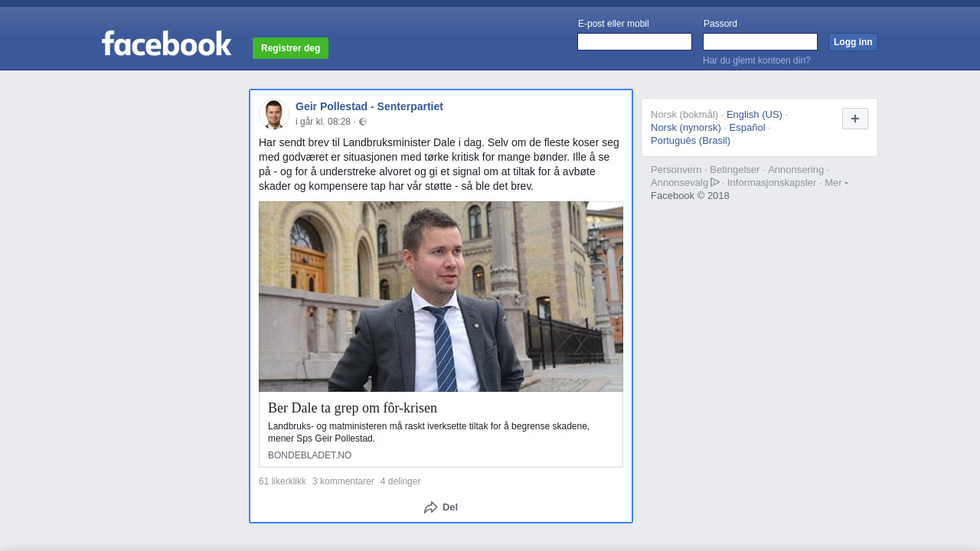Switch language to Norsk (nynorsk)

point(686,128)
